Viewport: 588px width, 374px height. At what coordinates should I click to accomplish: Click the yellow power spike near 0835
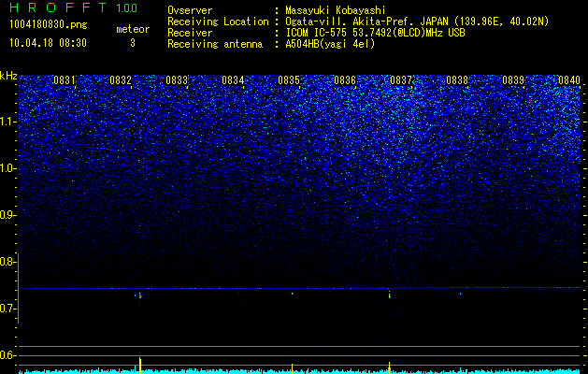point(292,368)
